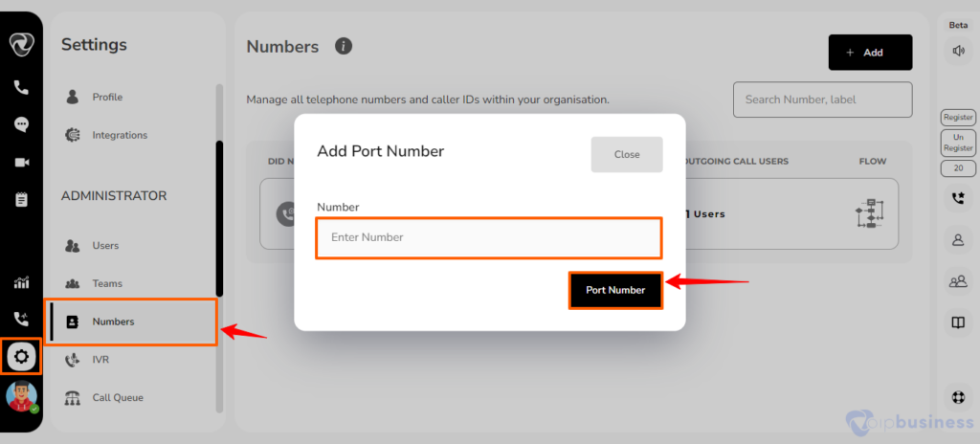Click the Numbers info icon
This screenshot has height=444, width=980.
pyautogui.click(x=344, y=46)
